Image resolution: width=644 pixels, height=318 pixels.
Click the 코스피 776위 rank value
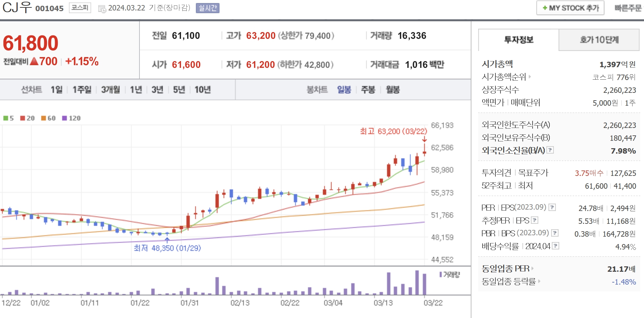pos(614,77)
